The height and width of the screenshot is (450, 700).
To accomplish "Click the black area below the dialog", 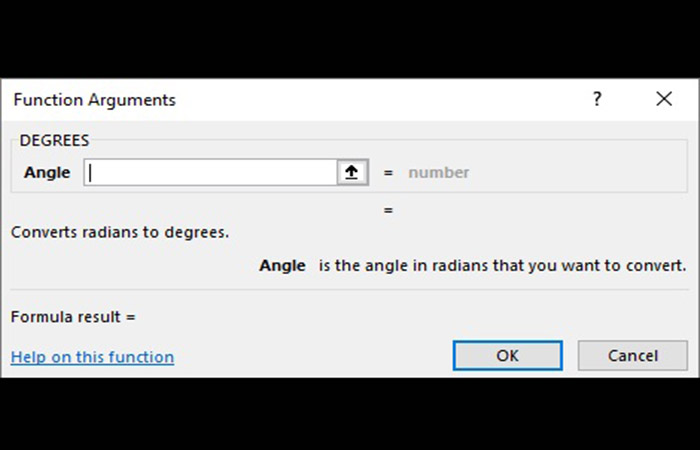I will [350, 415].
